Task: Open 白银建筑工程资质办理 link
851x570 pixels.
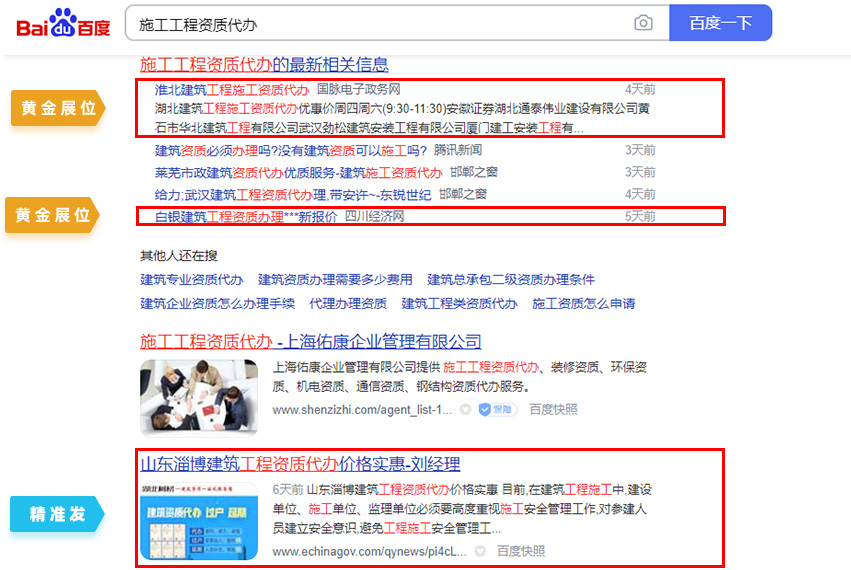Action: (246, 217)
